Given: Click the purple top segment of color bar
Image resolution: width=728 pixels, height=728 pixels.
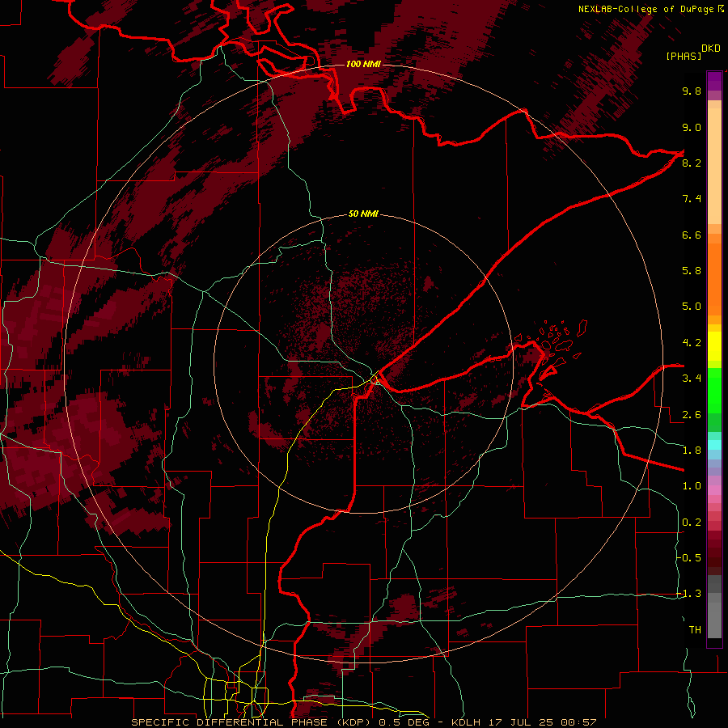Looking at the screenshot, I should 714,81.
